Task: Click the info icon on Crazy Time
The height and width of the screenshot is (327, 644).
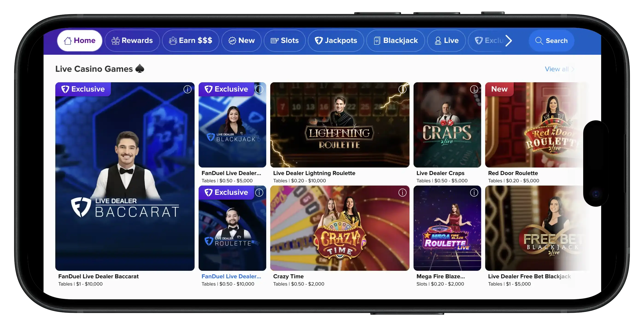Action: coord(402,193)
